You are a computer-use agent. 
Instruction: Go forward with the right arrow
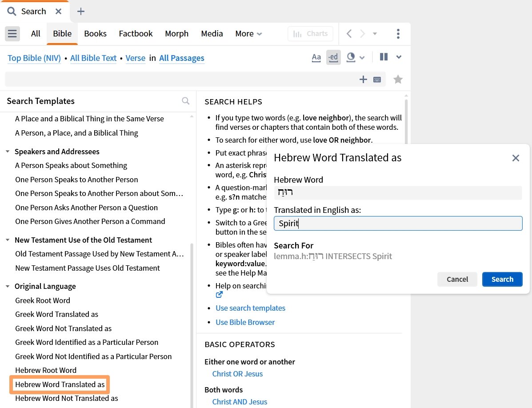tap(362, 34)
